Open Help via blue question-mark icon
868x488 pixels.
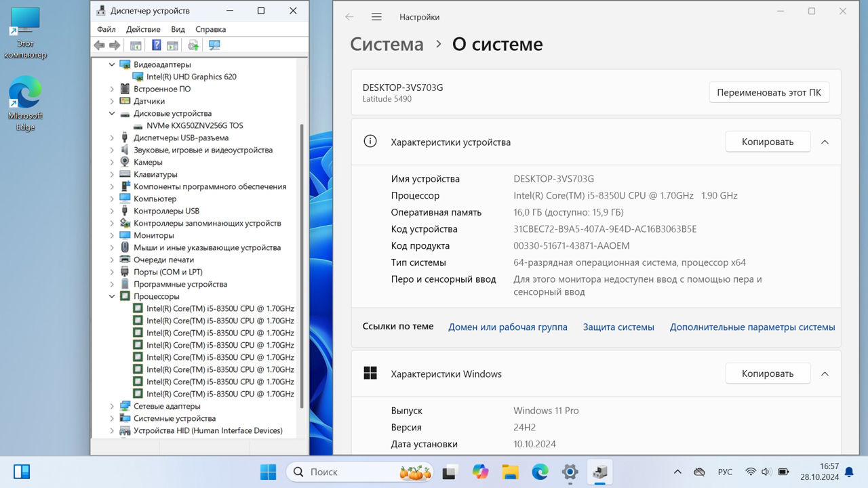pos(157,45)
